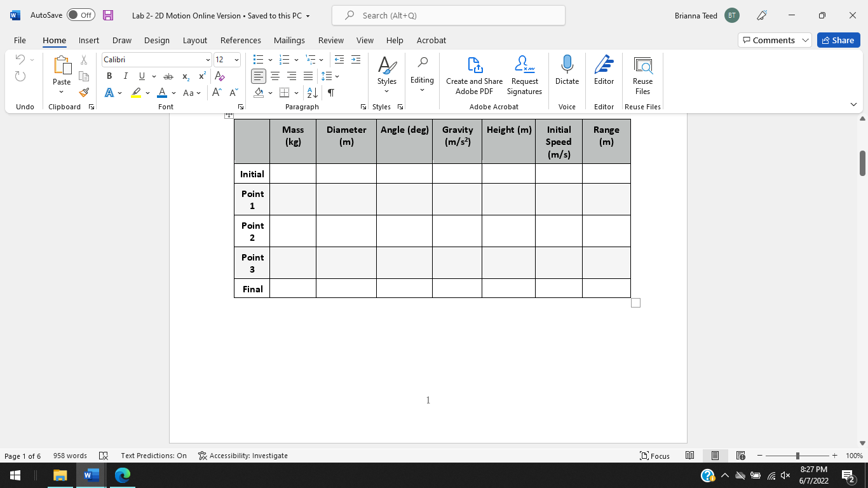Switch to Web Layout view icon

click(740, 456)
